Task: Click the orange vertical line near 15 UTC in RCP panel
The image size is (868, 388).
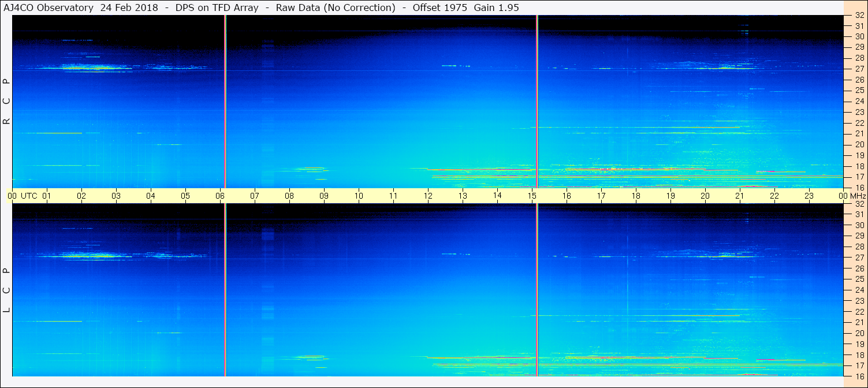Action: 537,101
